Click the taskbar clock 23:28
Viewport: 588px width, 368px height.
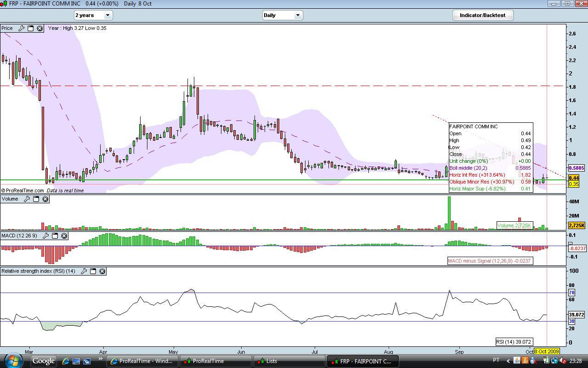[575, 361]
